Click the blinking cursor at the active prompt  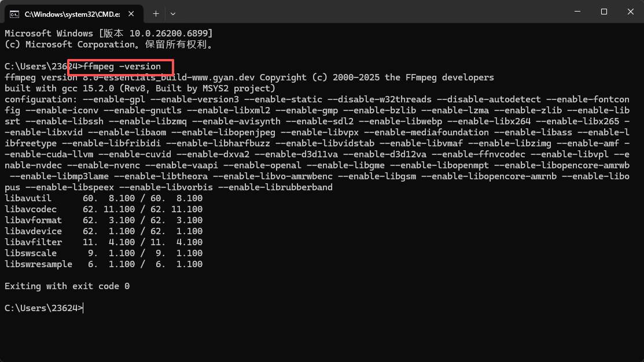tap(83, 308)
